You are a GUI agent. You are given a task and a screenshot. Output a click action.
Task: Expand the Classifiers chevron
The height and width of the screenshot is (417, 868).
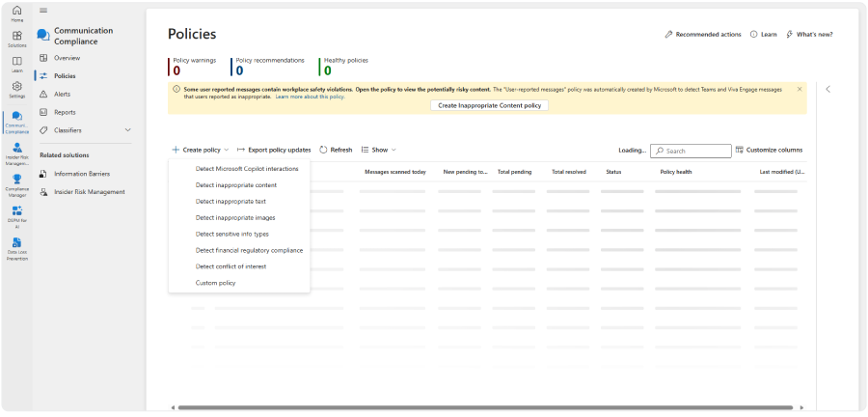pos(128,130)
